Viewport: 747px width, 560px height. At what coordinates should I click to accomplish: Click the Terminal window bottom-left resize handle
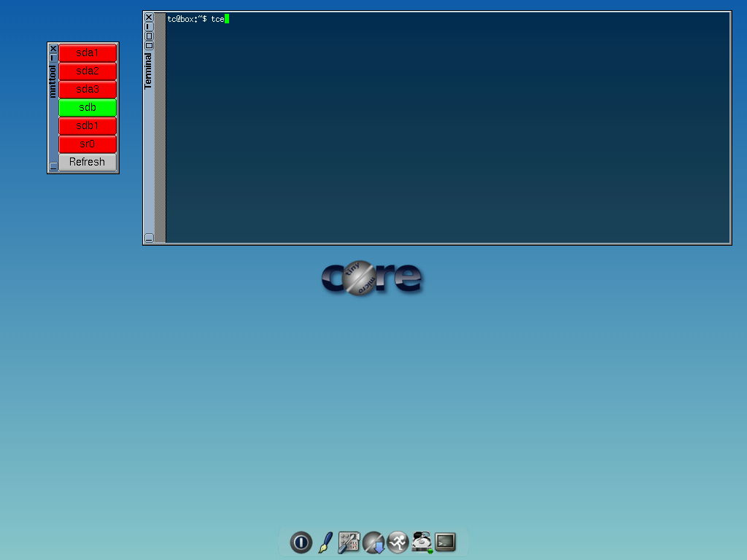coord(149,238)
